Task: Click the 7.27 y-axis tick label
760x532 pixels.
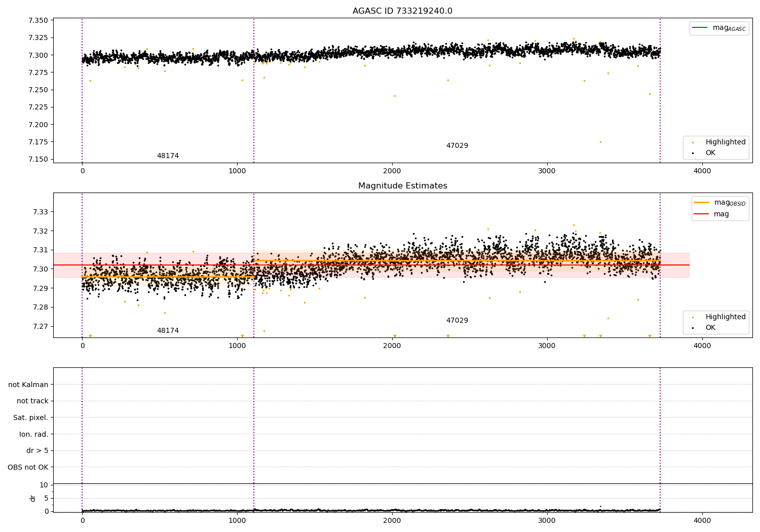Action: pos(41,327)
